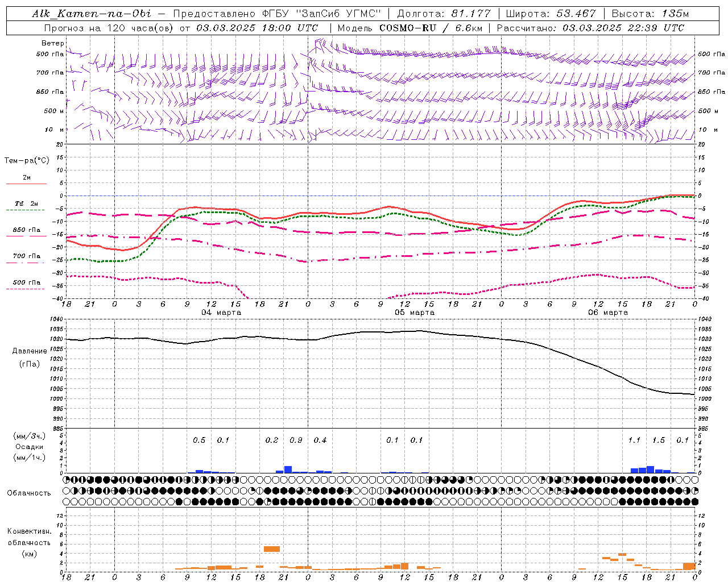The image size is (728, 582).
Task: Click the Ветер panel label
Action: 52,43
